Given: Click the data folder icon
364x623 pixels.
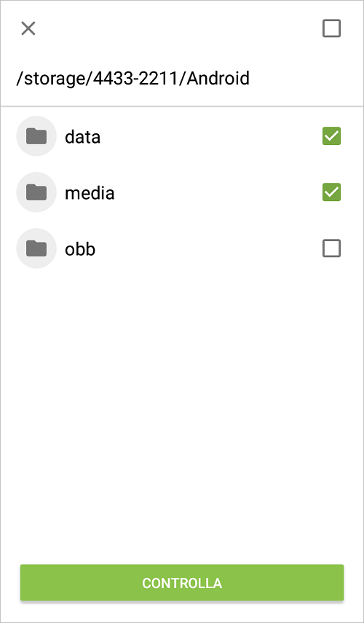Looking at the screenshot, I should (36, 136).
